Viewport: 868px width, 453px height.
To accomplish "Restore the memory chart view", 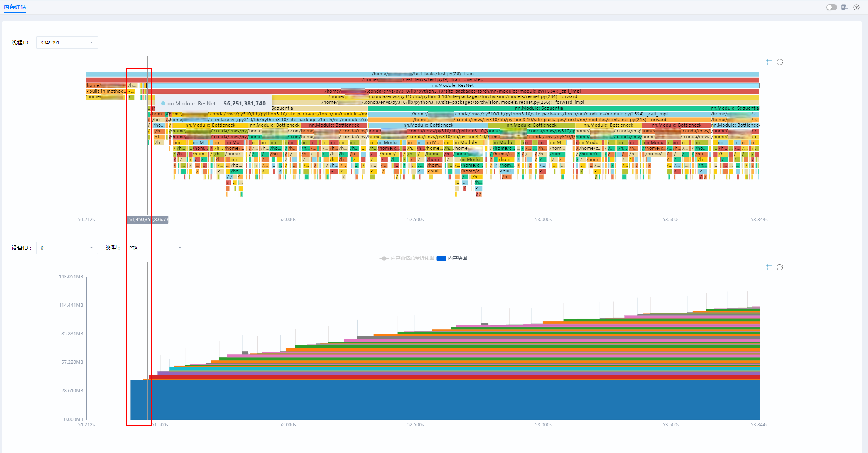I will pyautogui.click(x=780, y=267).
